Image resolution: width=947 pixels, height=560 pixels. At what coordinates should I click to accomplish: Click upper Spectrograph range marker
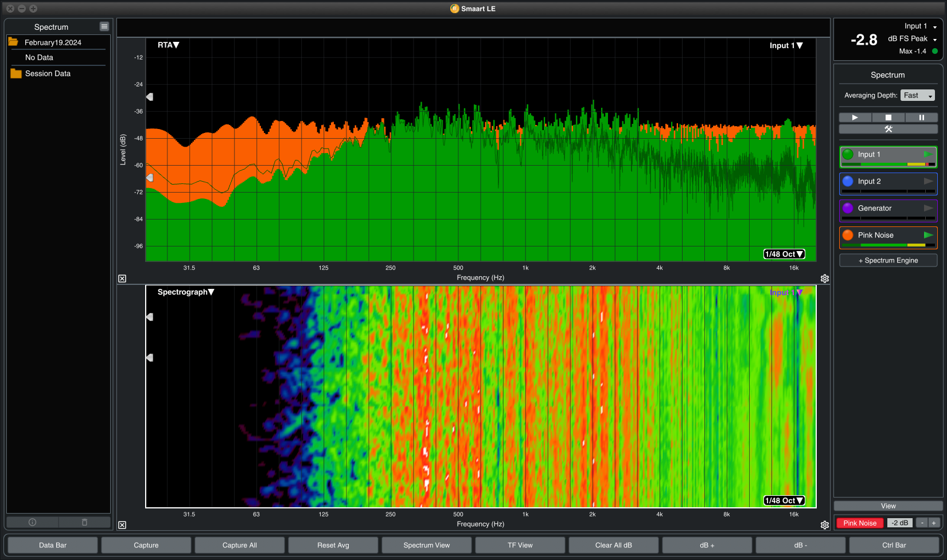pos(150,317)
